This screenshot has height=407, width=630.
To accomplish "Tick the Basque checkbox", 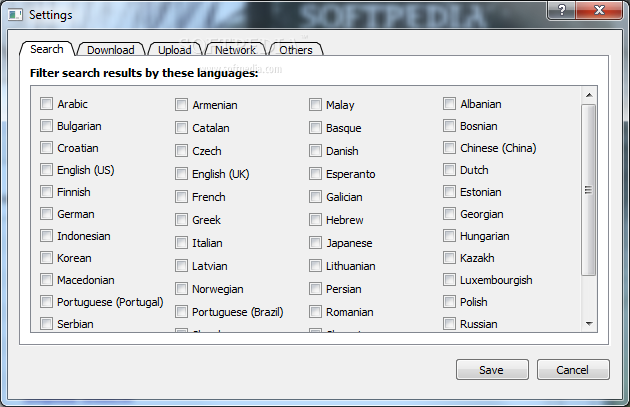I will (x=315, y=128).
